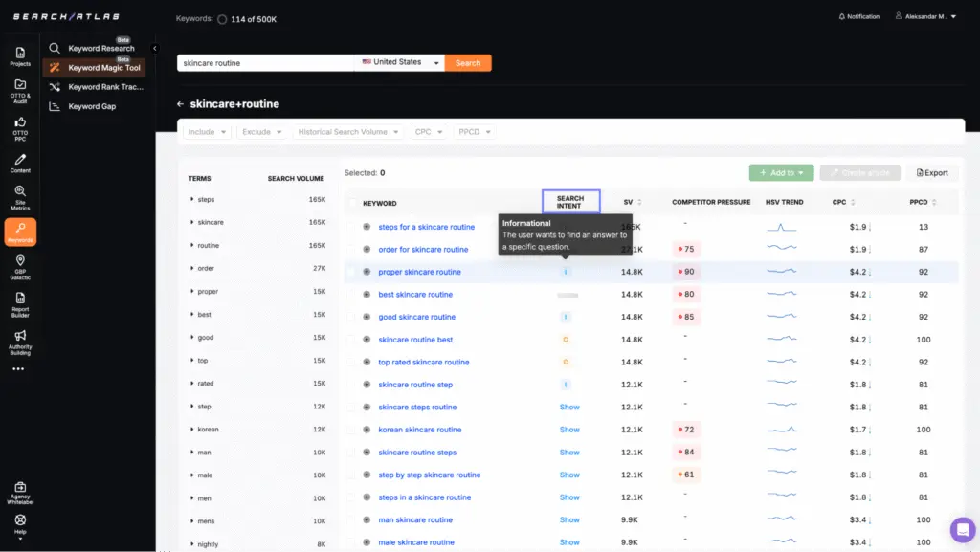
Task: Click the skincare routine search field
Action: coord(266,62)
